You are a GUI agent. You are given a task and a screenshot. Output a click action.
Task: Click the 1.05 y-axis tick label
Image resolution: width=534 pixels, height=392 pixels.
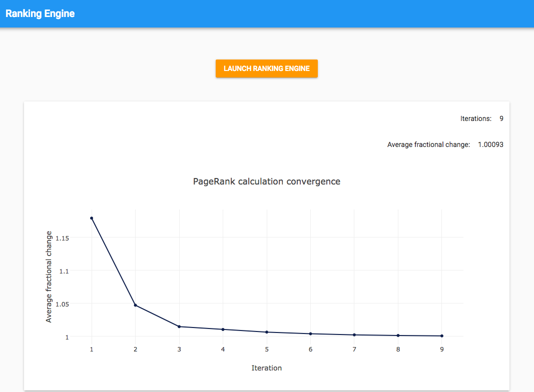point(63,304)
